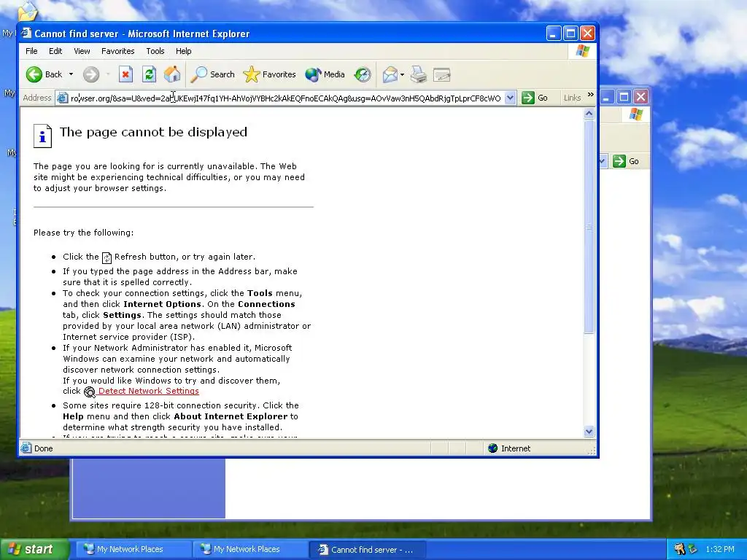Click the Done status page icon

coord(27,448)
